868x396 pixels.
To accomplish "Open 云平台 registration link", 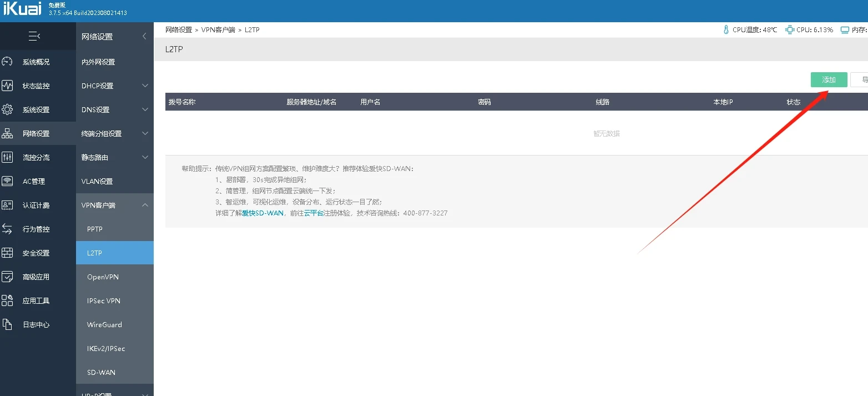I will [x=312, y=213].
